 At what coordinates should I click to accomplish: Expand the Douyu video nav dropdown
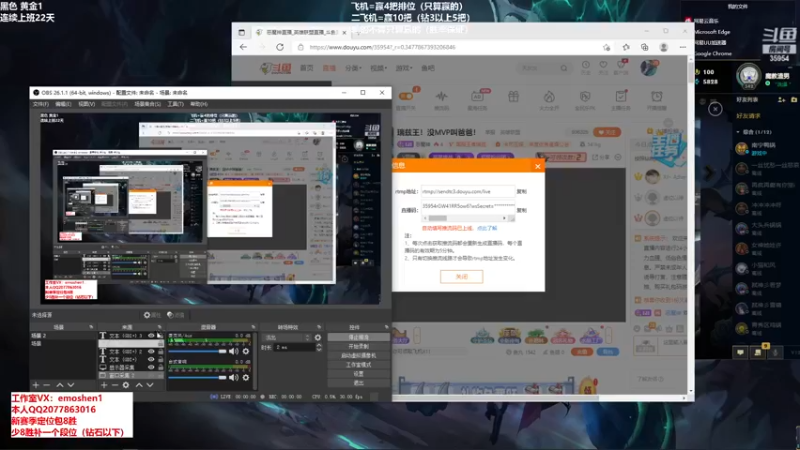coord(378,68)
